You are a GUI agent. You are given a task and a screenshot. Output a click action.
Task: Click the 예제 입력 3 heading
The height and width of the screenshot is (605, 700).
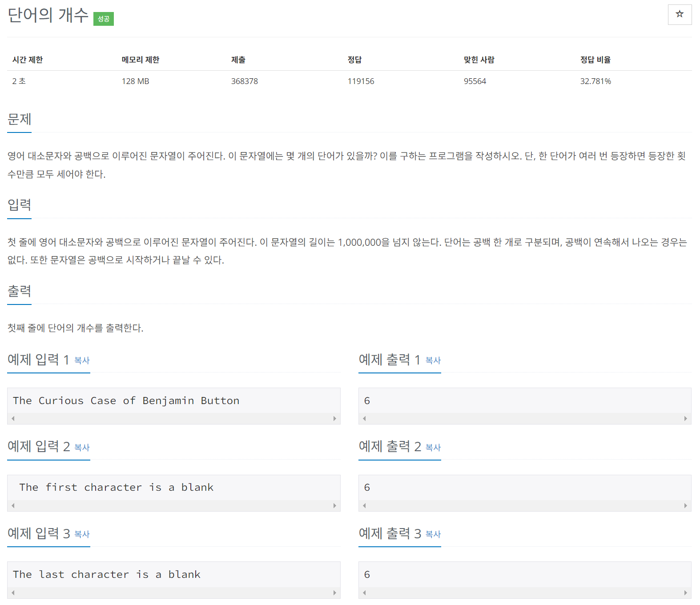click(x=39, y=533)
